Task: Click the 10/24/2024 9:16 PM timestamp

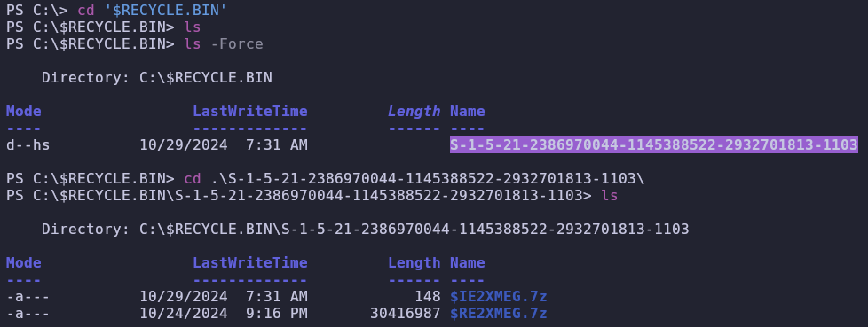Action: (224, 314)
